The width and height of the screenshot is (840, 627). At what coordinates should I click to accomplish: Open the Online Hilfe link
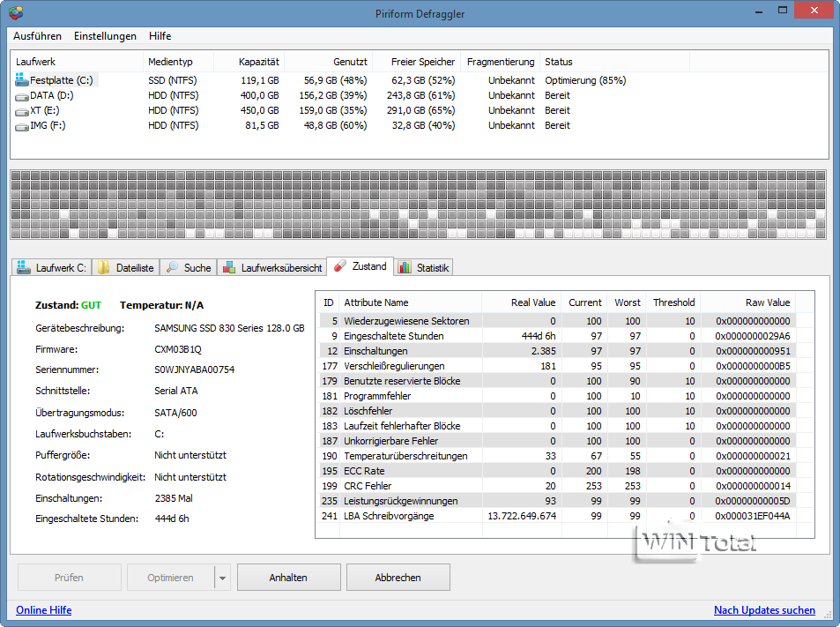point(43,610)
